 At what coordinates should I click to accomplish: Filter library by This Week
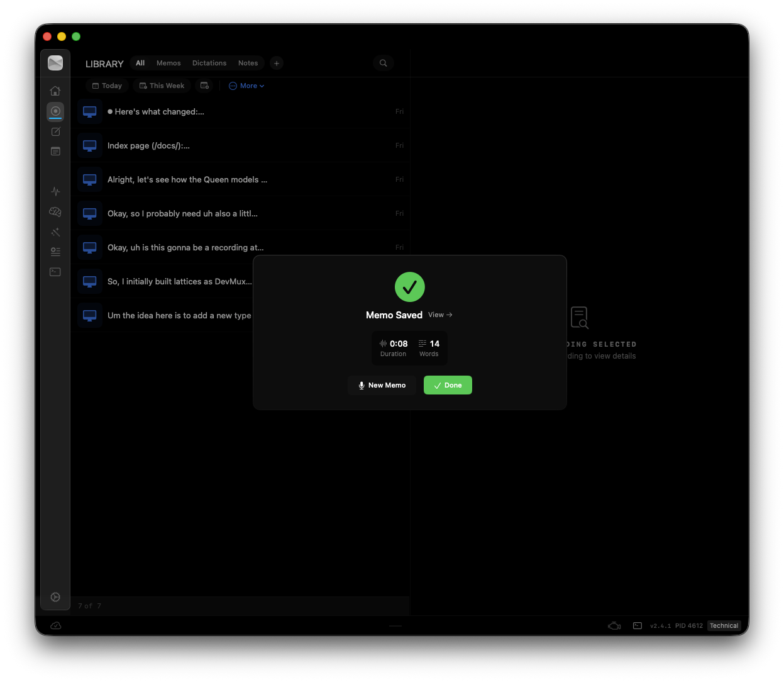[x=162, y=86]
